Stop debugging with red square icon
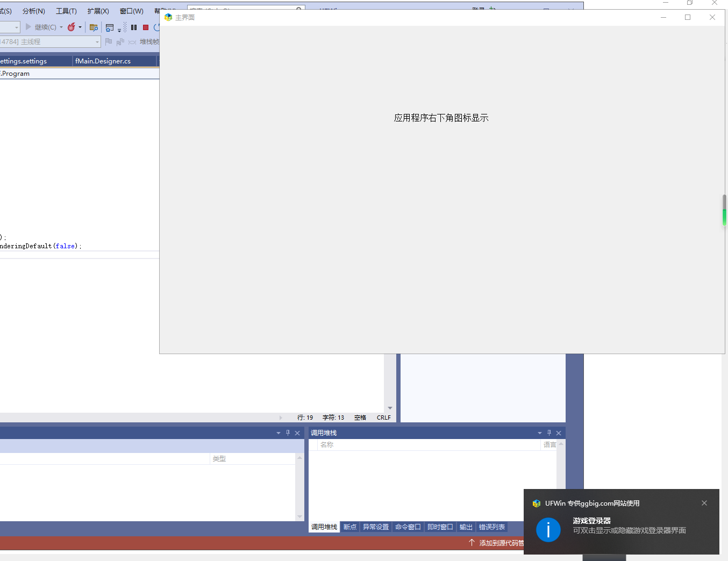 pyautogui.click(x=146, y=27)
